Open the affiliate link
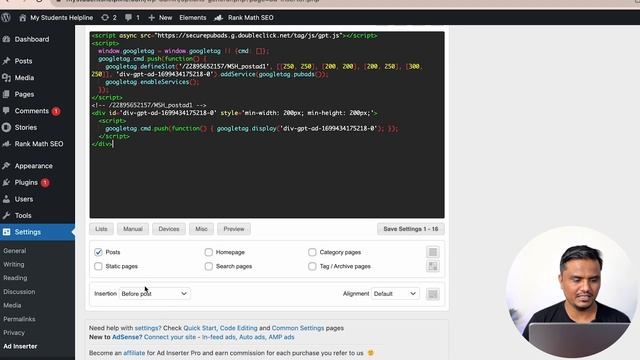The image size is (640, 360). tap(134, 353)
